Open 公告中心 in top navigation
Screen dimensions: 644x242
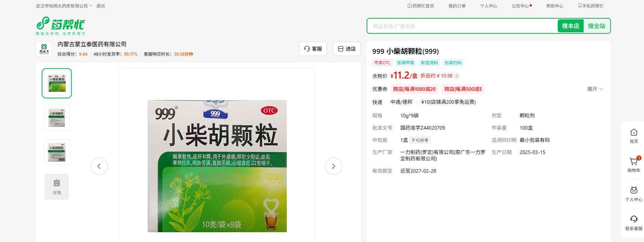[x=520, y=6]
